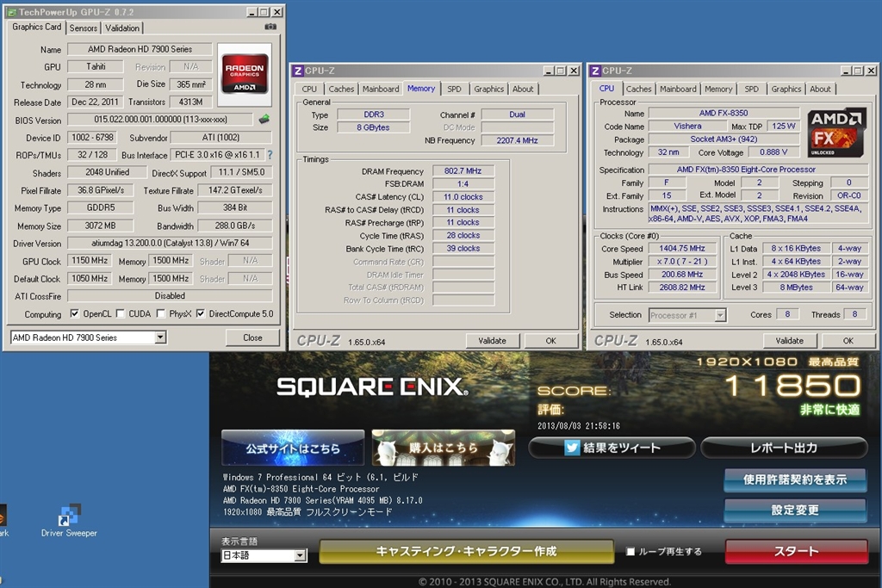Enable the loop playback checkbox
This screenshot has width=882, height=588.
630,552
